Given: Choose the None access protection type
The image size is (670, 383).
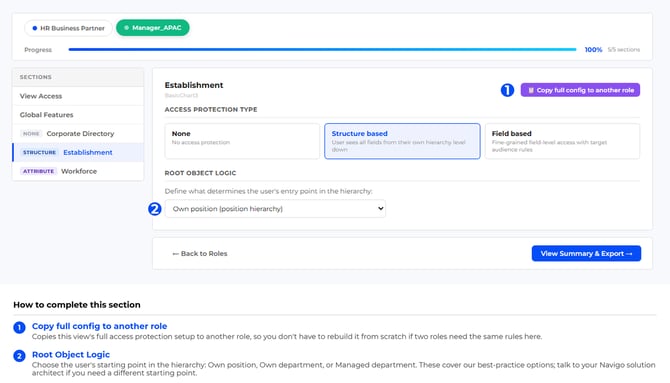Looking at the screenshot, I should (x=242, y=141).
